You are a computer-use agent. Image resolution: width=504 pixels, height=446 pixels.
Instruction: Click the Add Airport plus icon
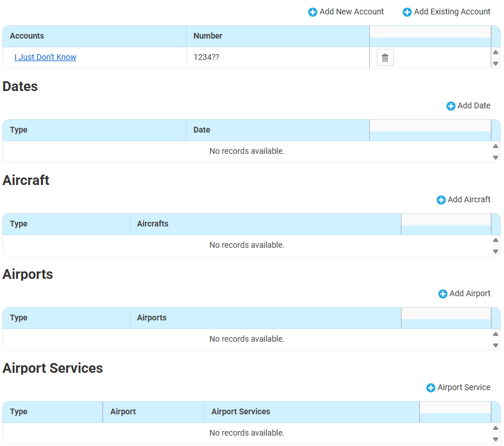point(443,294)
